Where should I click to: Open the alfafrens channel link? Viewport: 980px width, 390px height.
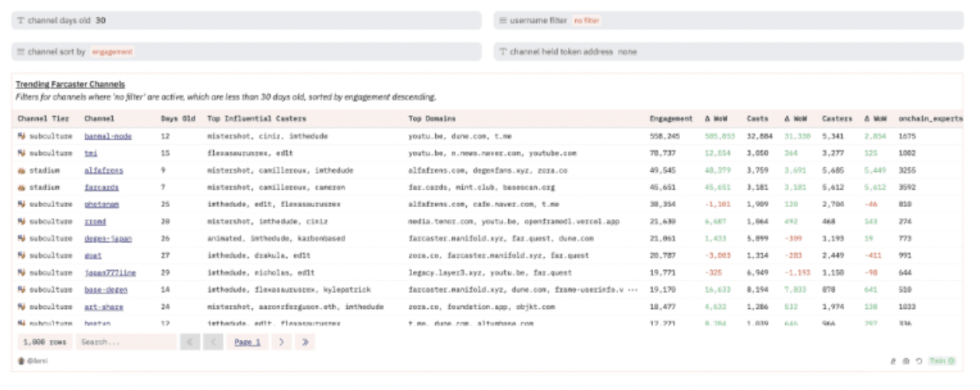[x=104, y=170]
